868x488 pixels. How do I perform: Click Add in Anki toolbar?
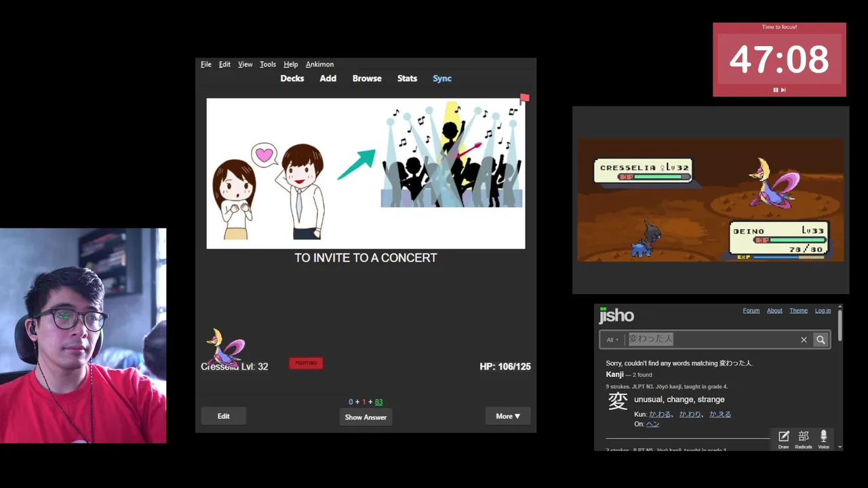pos(328,79)
